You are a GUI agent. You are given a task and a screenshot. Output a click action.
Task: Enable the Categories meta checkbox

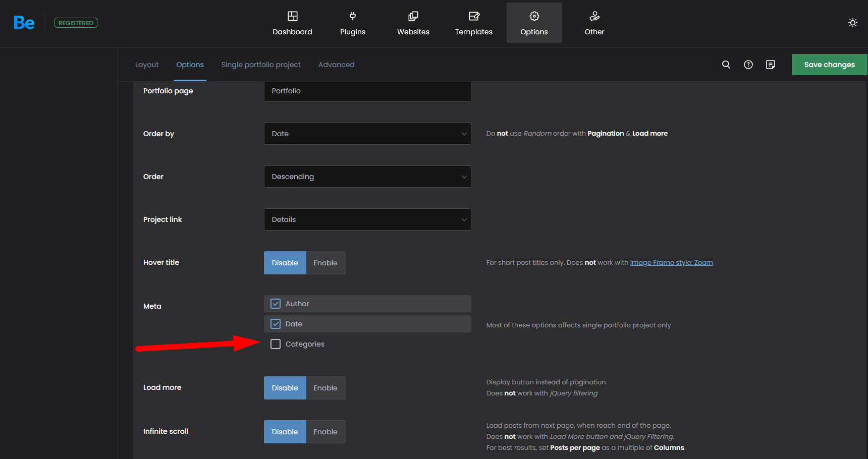[x=276, y=344]
